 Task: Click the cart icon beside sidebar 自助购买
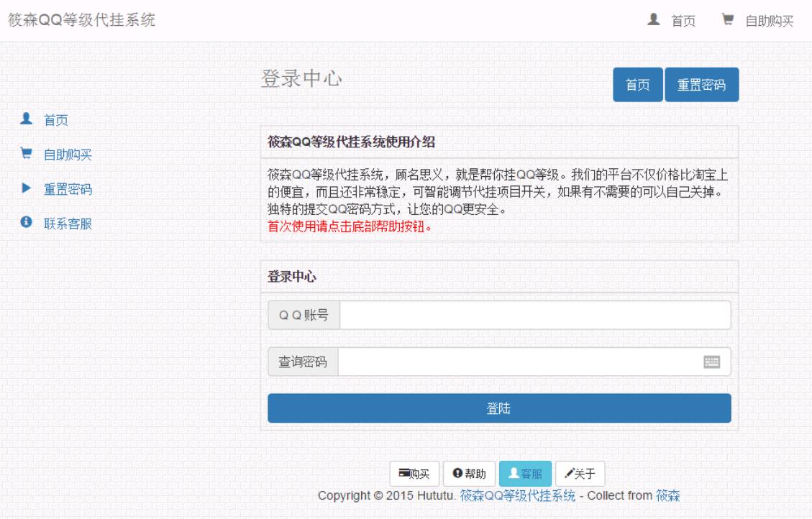26,153
